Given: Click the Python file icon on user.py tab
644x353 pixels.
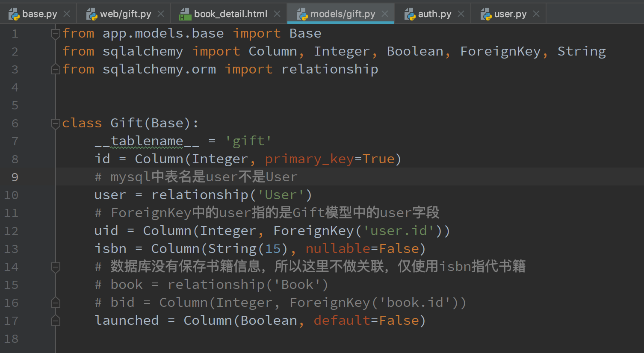Looking at the screenshot, I should click(486, 14).
